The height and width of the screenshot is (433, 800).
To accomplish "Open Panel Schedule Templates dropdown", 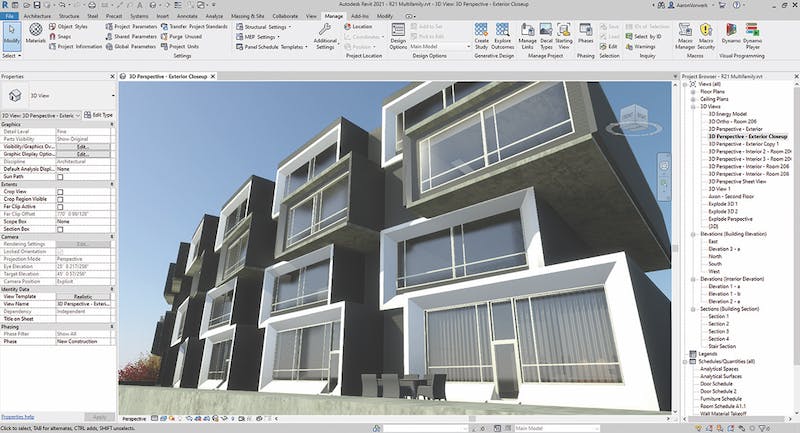I will coord(306,47).
